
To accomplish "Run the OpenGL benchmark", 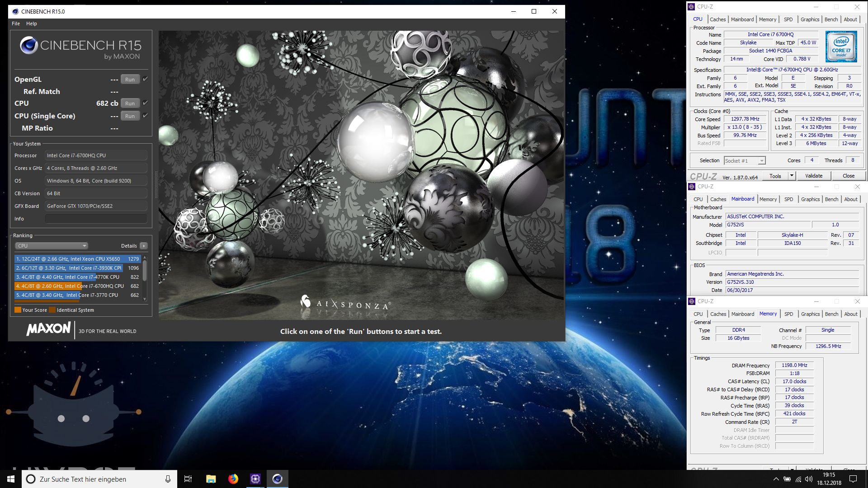I will click(x=130, y=80).
